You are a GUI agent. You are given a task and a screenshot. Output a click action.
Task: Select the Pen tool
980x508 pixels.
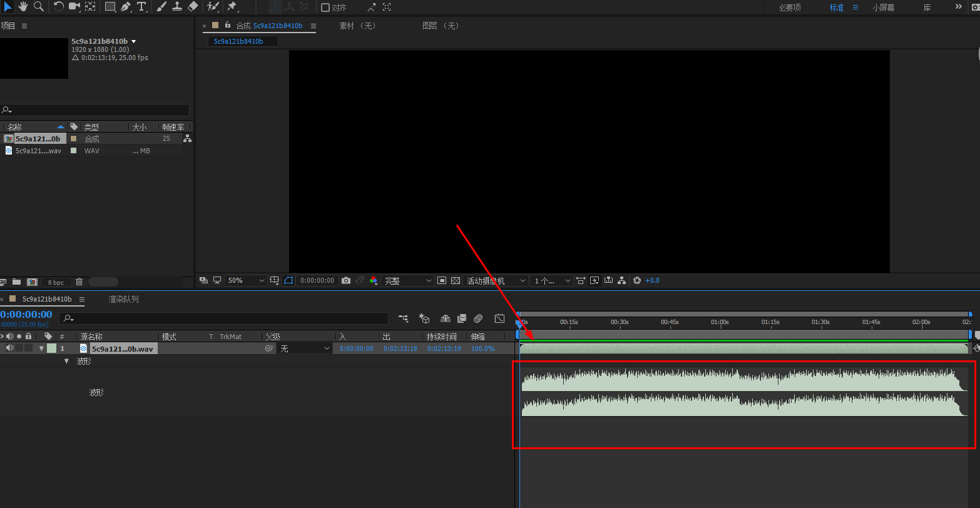(126, 6)
